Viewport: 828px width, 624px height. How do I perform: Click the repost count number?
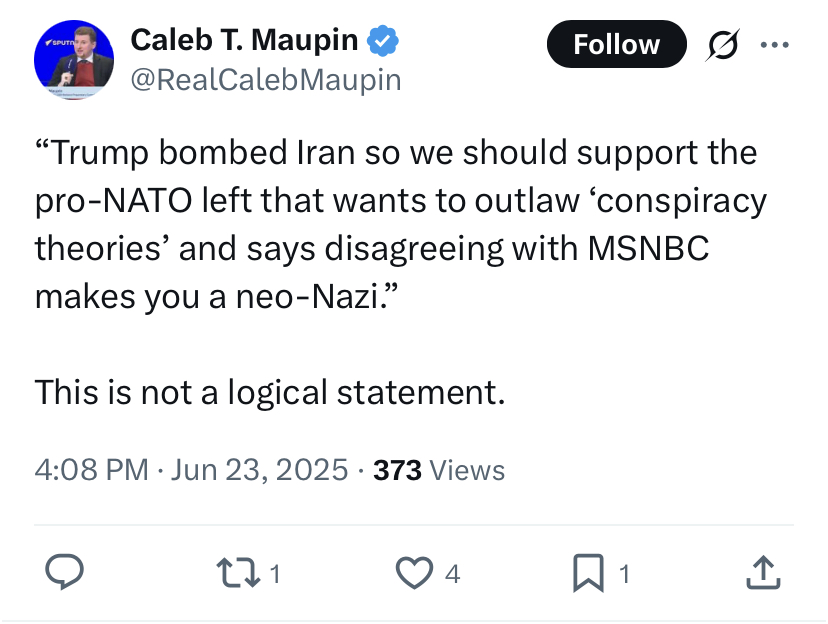pyautogui.click(x=275, y=574)
